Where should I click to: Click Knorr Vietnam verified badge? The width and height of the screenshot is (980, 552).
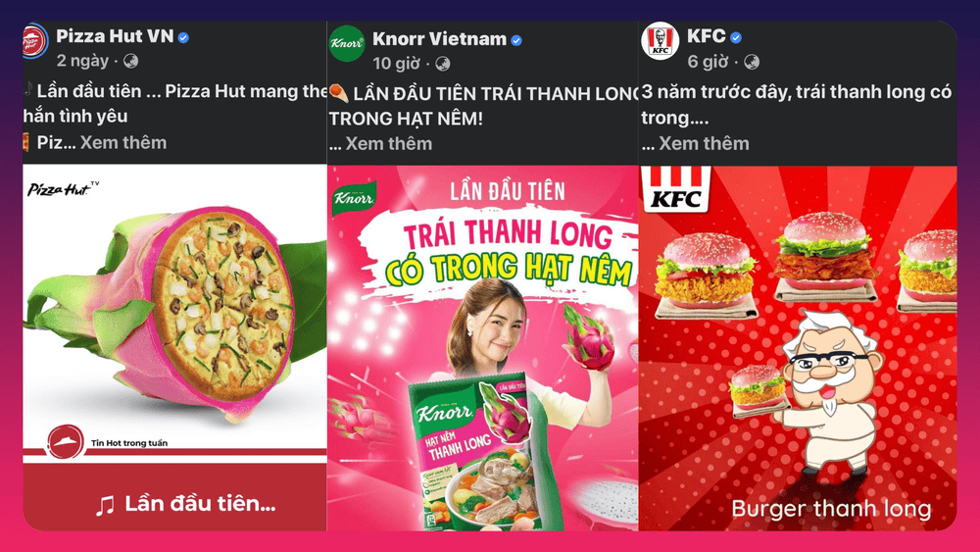516,40
